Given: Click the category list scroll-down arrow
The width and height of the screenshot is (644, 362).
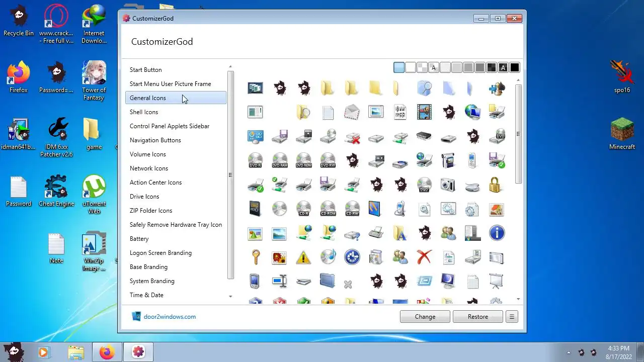Looking at the screenshot, I should coord(230,297).
